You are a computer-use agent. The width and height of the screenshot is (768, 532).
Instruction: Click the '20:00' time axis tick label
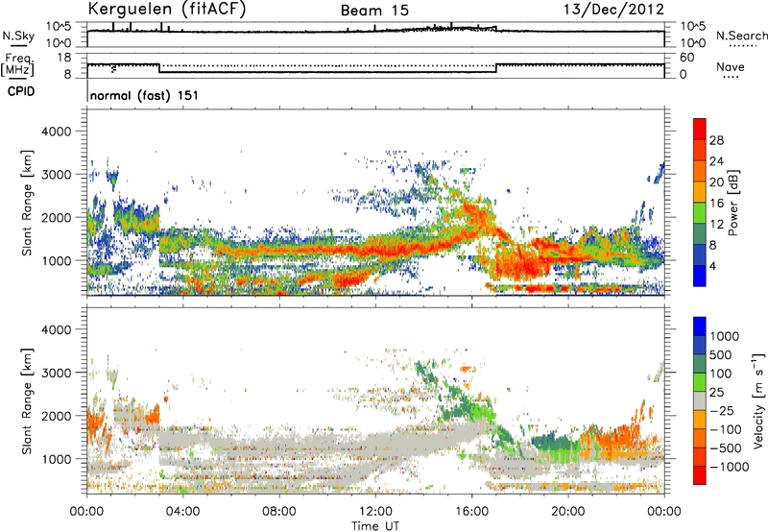(568, 512)
